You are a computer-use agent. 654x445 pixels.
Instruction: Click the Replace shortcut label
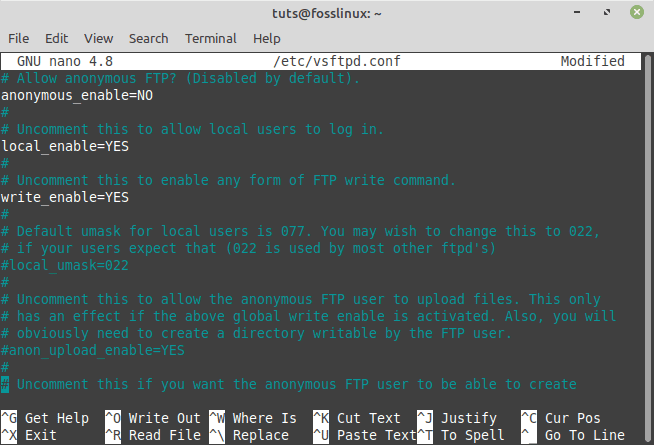pos(260,435)
